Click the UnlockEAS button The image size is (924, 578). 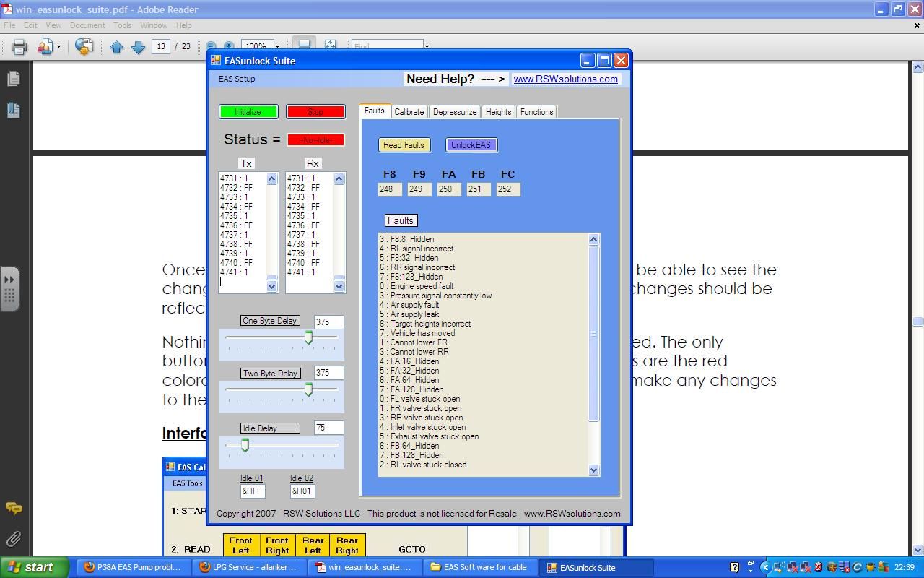tap(471, 145)
